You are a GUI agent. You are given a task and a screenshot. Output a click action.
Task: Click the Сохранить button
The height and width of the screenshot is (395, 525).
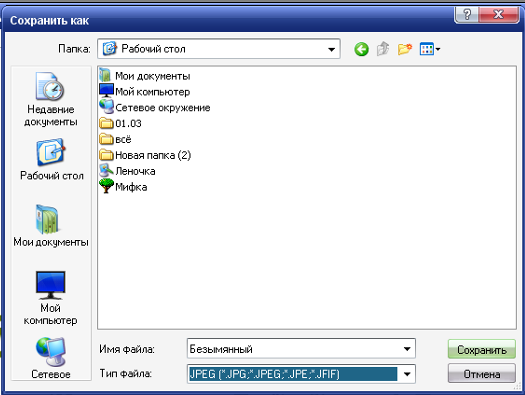481,349
